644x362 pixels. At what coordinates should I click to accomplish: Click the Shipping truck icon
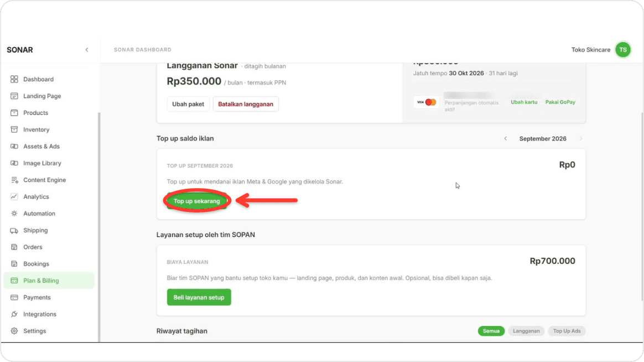[x=14, y=230]
